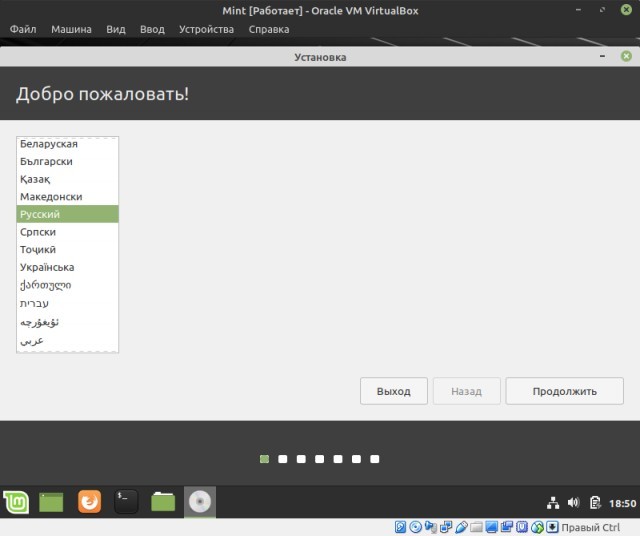Open the terminal from the panel
Screen dimensions: 640x536
(126, 501)
